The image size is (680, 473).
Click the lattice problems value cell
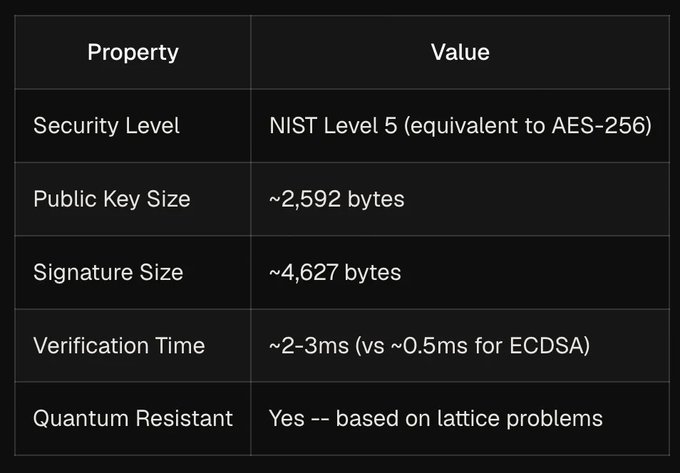click(x=436, y=418)
